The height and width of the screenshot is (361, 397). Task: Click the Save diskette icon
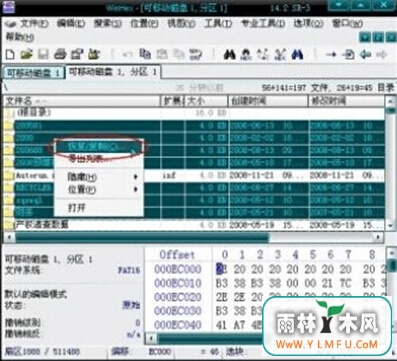(x=43, y=54)
